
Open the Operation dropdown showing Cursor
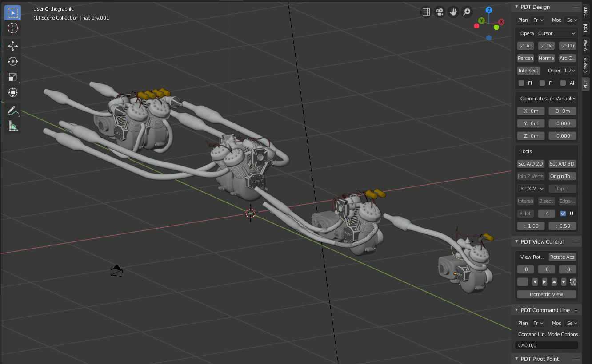point(556,33)
